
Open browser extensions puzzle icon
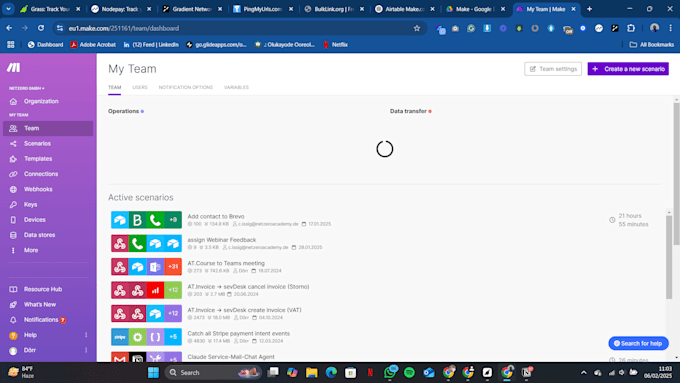pos(631,28)
